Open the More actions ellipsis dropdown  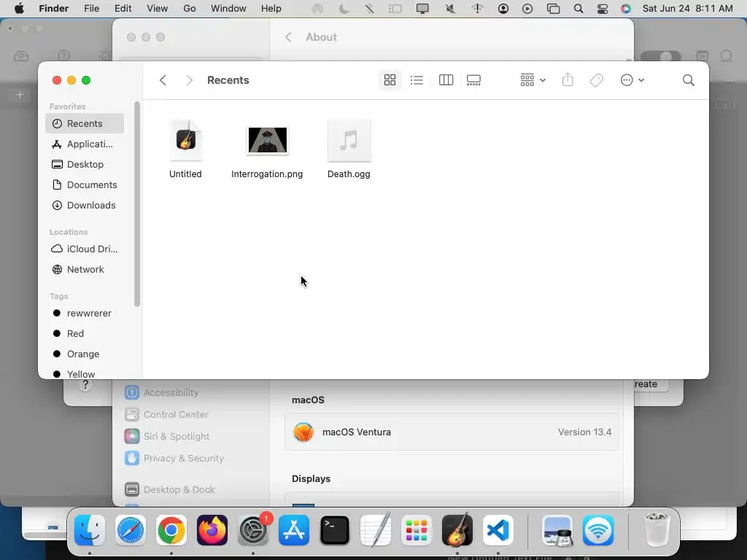coord(632,80)
